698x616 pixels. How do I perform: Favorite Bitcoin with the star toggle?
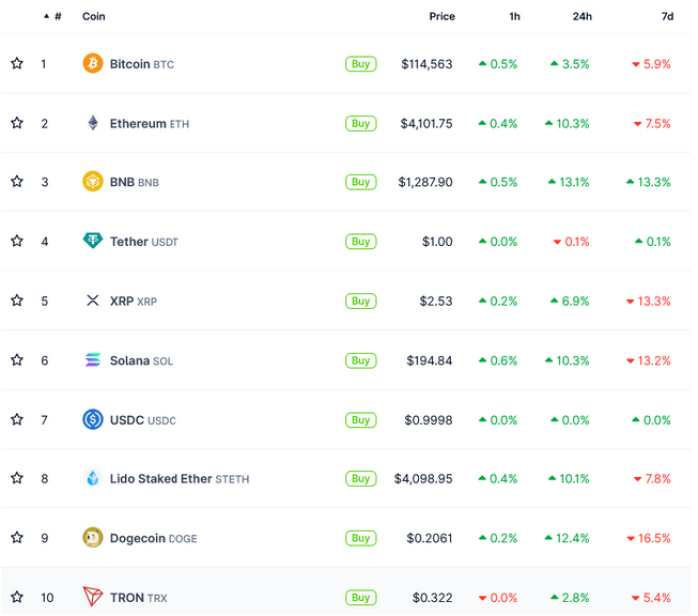[17, 64]
